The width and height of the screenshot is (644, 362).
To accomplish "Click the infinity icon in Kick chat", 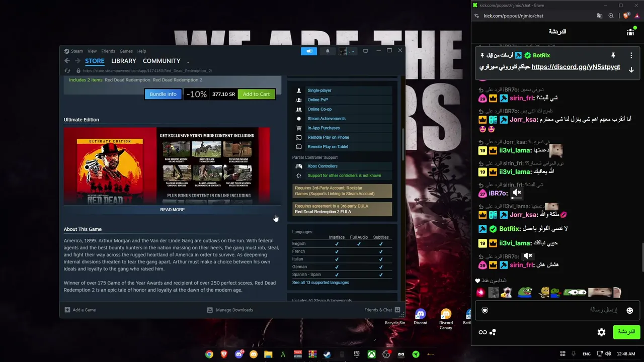I will click(x=482, y=332).
